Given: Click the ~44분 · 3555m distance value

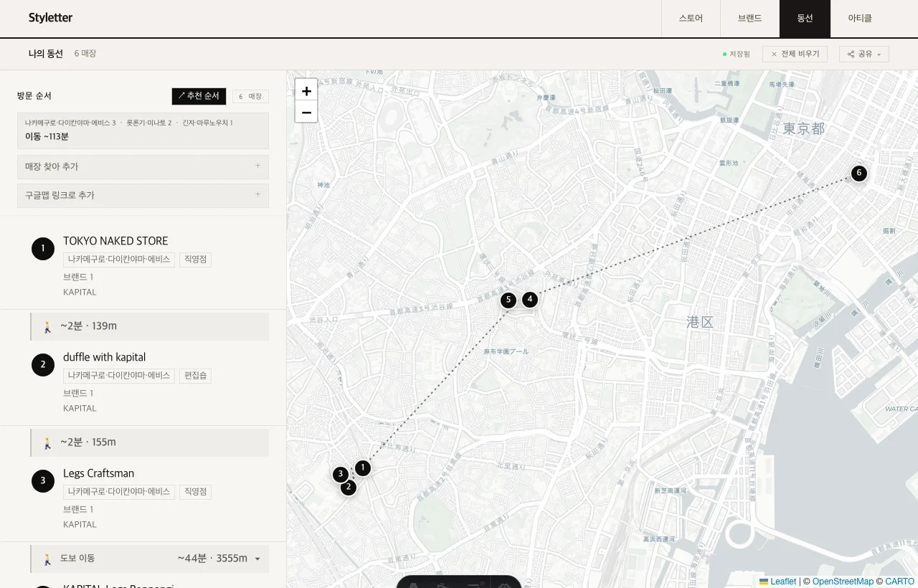Looking at the screenshot, I should (212, 559).
